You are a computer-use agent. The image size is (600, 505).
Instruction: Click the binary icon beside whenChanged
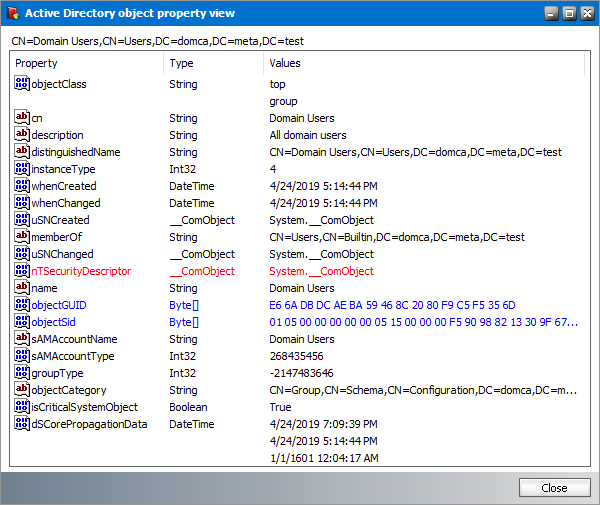pos(22,202)
